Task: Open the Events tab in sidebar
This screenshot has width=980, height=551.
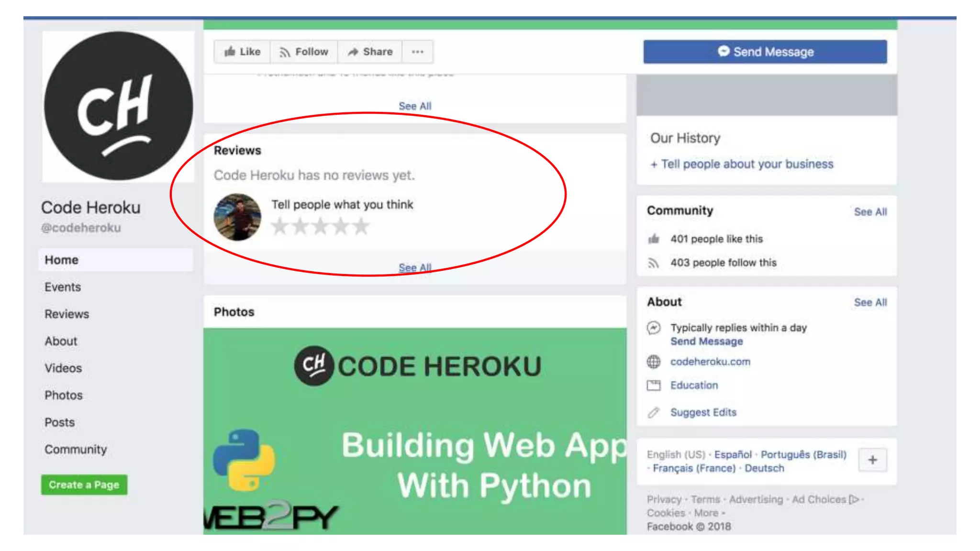Action: click(x=63, y=287)
